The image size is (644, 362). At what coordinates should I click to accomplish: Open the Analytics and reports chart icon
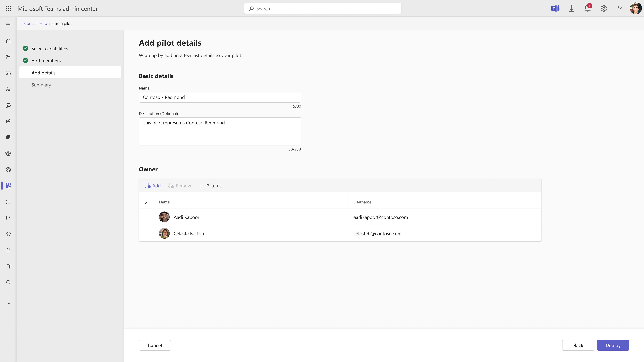coord(8,218)
